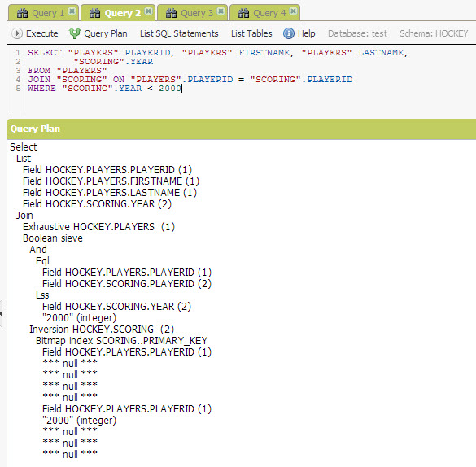Select Field HOCKEY.PLAYERS.FIRSTNAME (1) row
The height and width of the screenshot is (467, 476).
tap(111, 181)
